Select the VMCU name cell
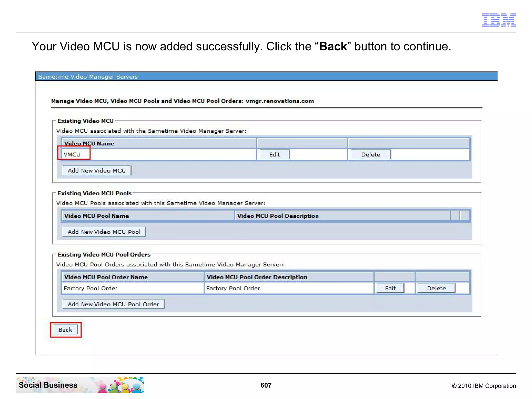 pos(159,155)
